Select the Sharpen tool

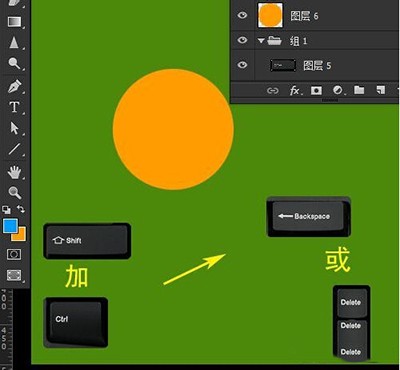tap(14, 43)
